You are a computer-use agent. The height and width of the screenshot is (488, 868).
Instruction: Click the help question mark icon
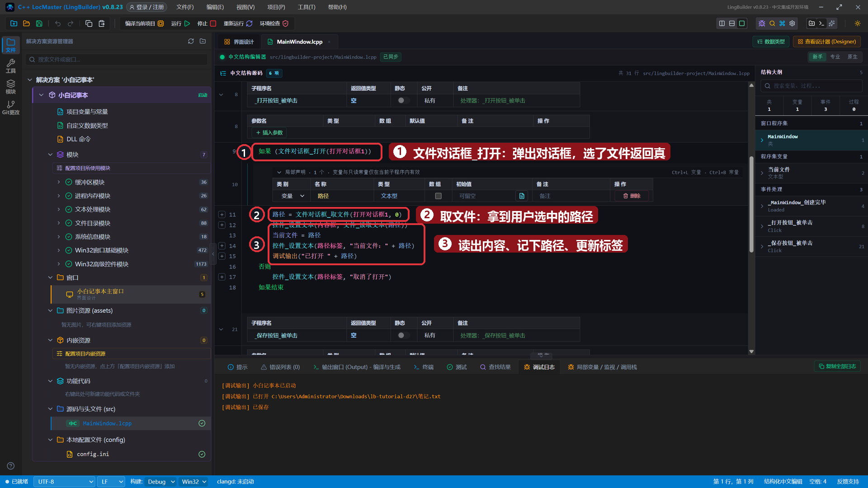[x=11, y=466]
